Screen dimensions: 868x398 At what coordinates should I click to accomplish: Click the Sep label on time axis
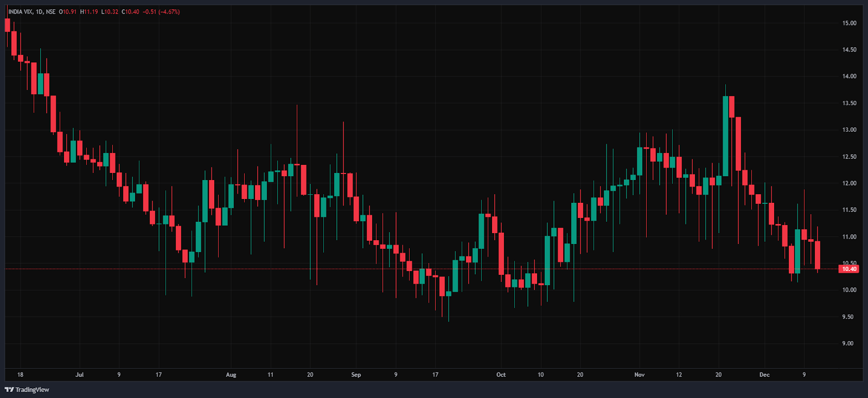pos(356,375)
